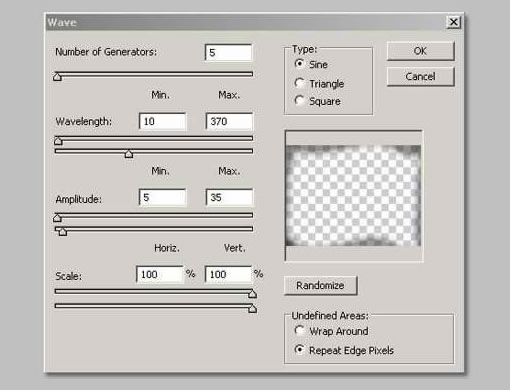The image size is (510, 390).
Task: Click the Amplitude Min. field
Action: [x=163, y=198]
